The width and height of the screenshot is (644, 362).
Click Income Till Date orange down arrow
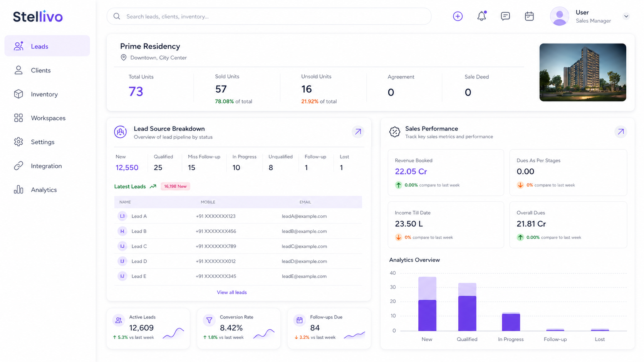(x=399, y=237)
